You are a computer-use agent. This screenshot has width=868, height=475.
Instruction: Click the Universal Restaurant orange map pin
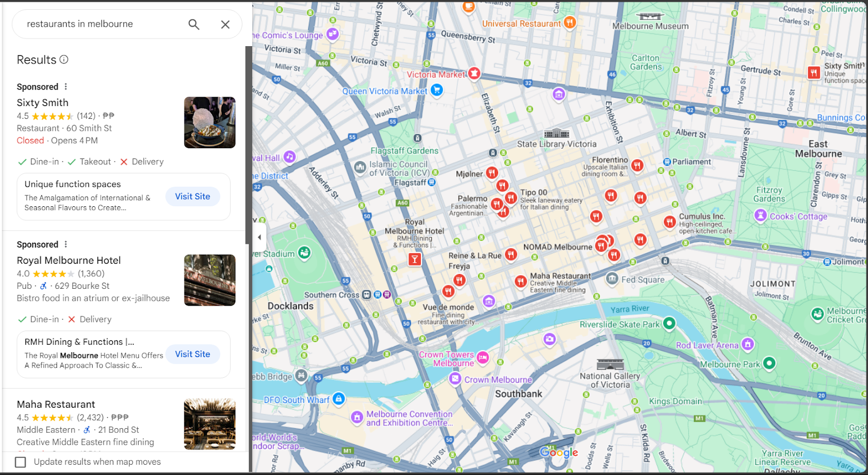pos(570,22)
